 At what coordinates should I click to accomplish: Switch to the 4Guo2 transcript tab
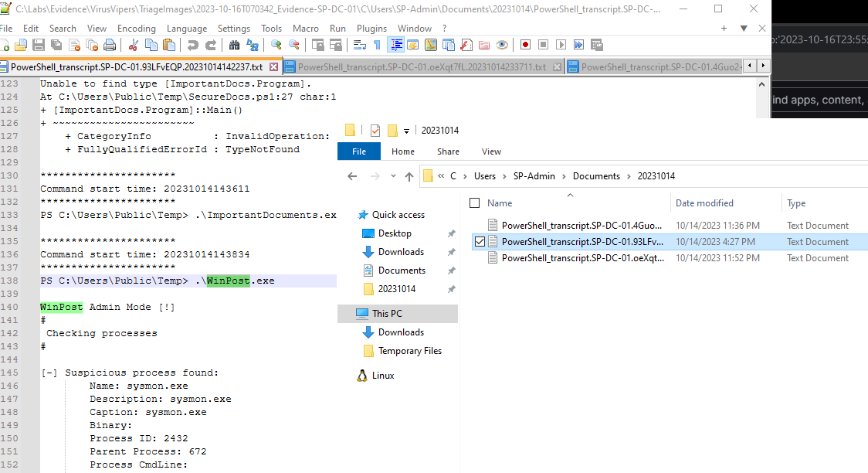(x=654, y=67)
